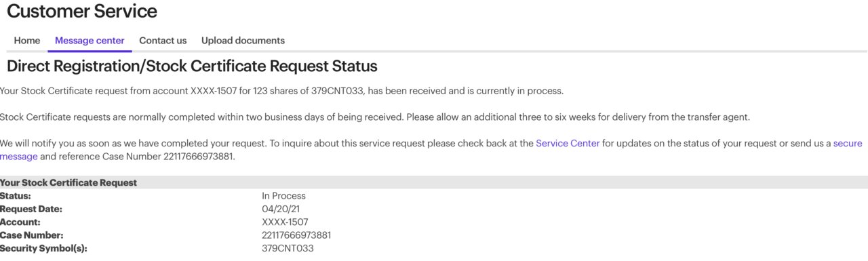Go to Upload documents tab
868x261 pixels.
pos(243,41)
